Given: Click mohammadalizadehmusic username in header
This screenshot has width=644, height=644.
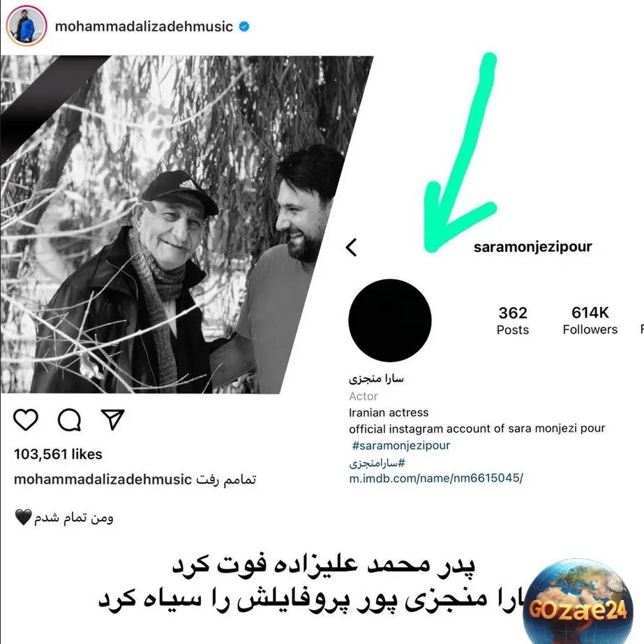Looking at the screenshot, I should 144,27.
